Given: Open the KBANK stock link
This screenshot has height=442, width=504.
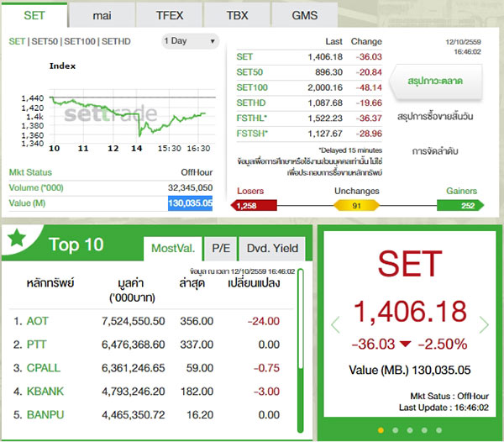Looking at the screenshot, I should coord(45,392).
